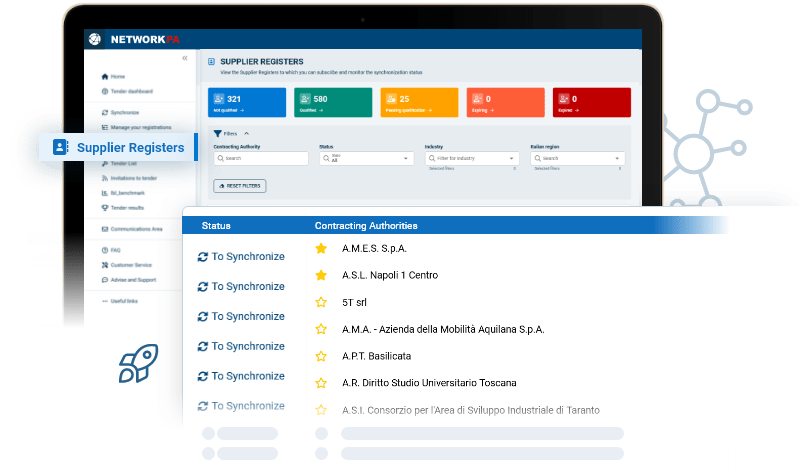Open the Communications Area envelope icon
This screenshot has height=474, width=802.
click(x=104, y=229)
